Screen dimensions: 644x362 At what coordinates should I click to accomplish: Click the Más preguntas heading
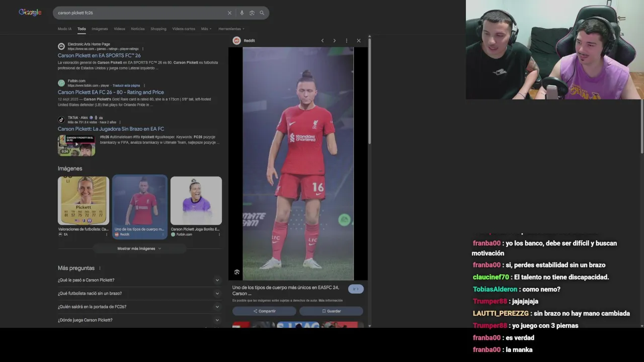tap(76, 268)
